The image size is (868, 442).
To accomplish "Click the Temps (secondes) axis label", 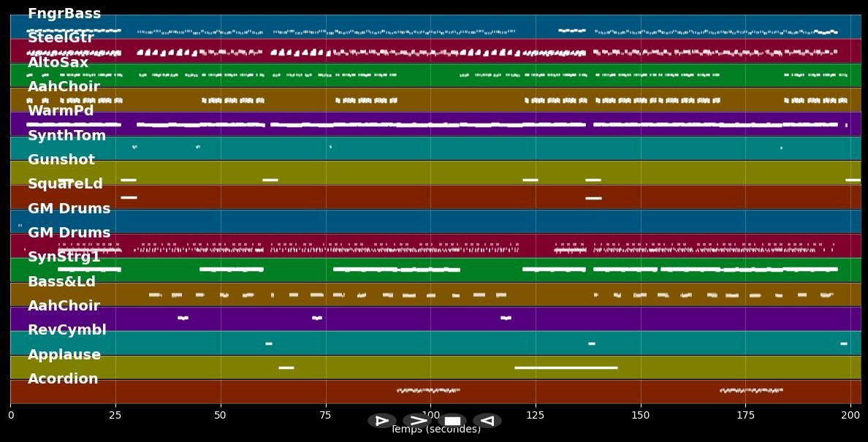I will pyautogui.click(x=436, y=430).
